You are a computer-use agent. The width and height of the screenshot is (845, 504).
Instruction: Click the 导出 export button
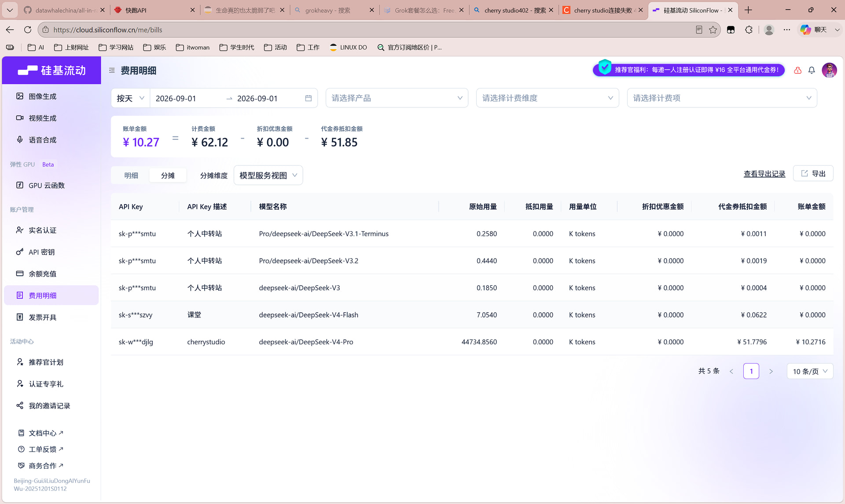pos(813,174)
